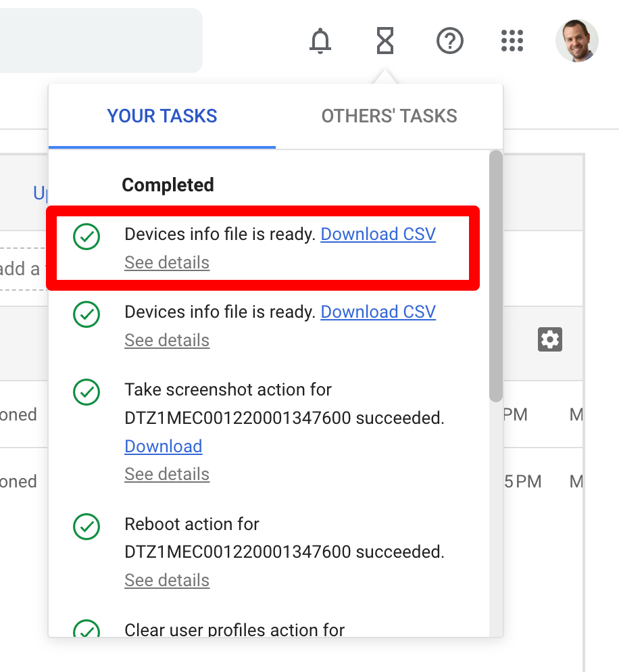Click green checkmark beside first Devices info task
Viewport: 619px width, 672px height.
pos(86,237)
